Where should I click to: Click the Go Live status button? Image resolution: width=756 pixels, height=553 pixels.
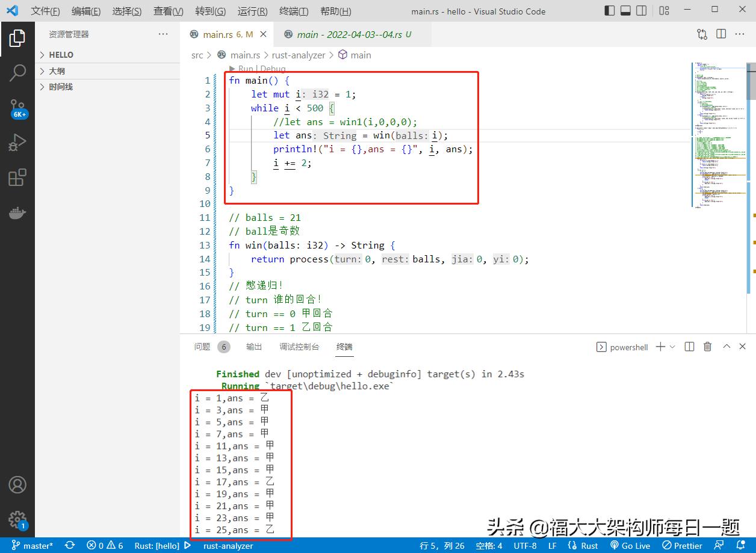coord(630,546)
